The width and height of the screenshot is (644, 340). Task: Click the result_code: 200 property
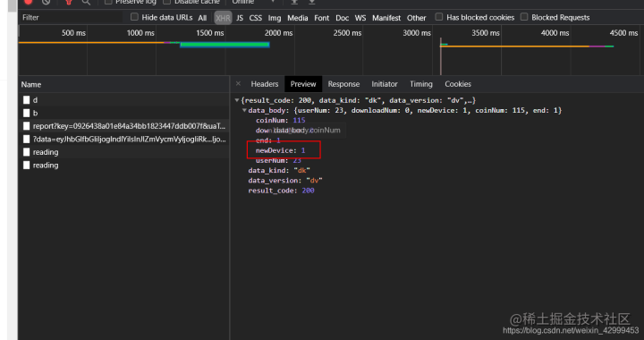[x=282, y=191]
